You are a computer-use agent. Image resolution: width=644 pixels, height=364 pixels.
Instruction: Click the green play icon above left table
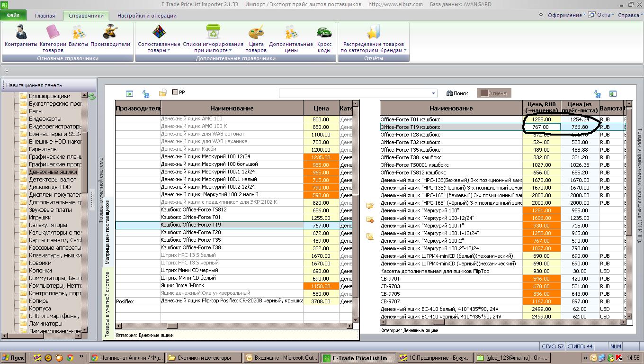tap(129, 93)
